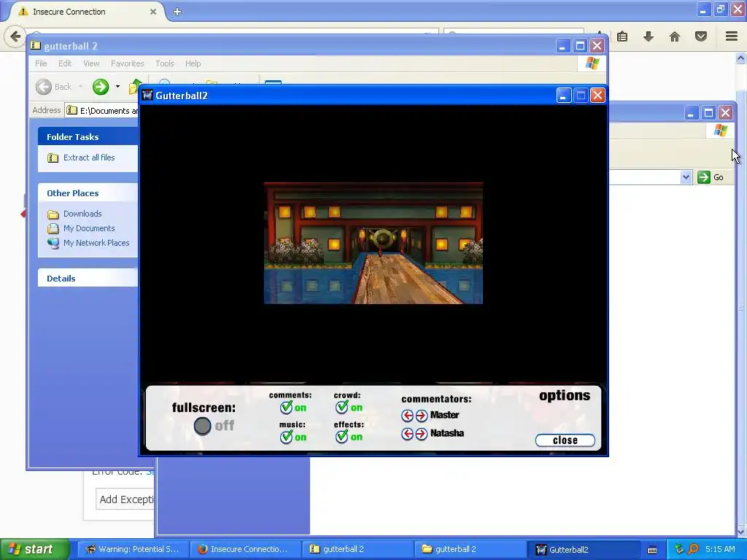Image resolution: width=747 pixels, height=560 pixels.
Task: Toggle the comments on checkbox
Action: [286, 407]
